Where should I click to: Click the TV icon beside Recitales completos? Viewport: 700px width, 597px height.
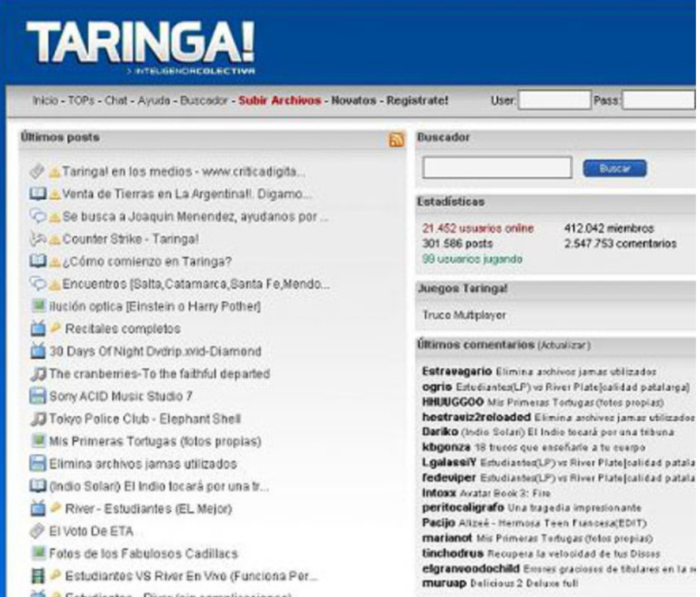click(37, 329)
